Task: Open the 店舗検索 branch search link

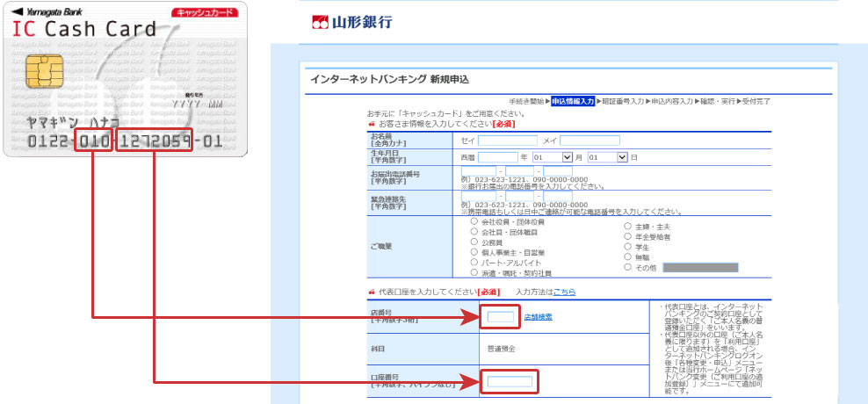Action: (538, 317)
